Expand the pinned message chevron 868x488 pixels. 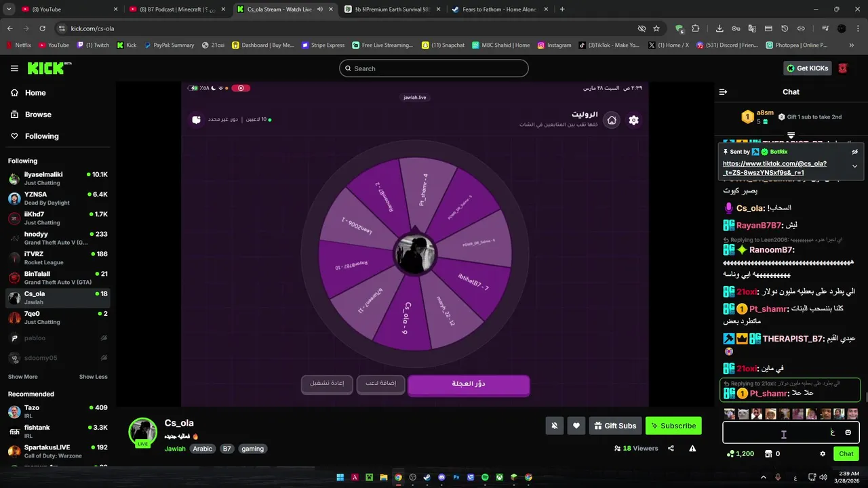(x=854, y=167)
